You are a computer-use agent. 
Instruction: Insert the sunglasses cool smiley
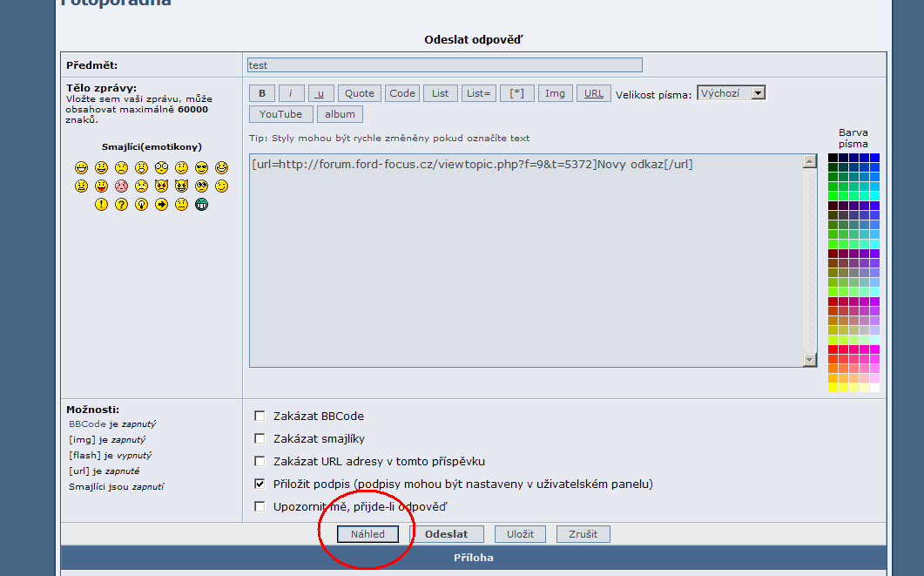[201, 167]
